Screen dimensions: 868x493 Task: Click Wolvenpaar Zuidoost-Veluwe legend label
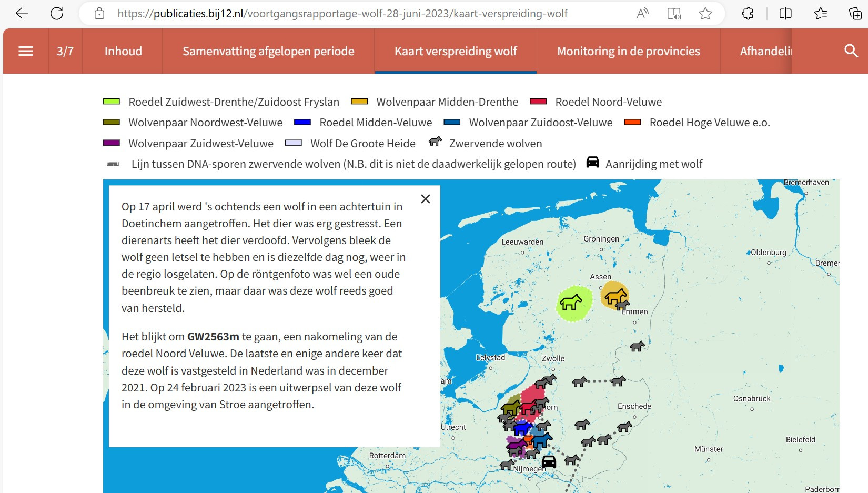(x=541, y=123)
